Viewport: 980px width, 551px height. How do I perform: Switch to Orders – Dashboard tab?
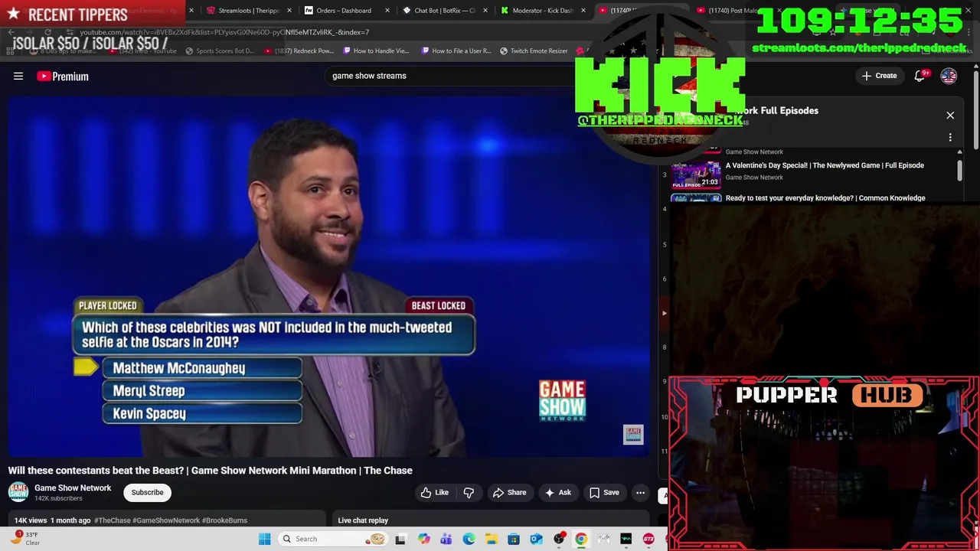pos(343,11)
